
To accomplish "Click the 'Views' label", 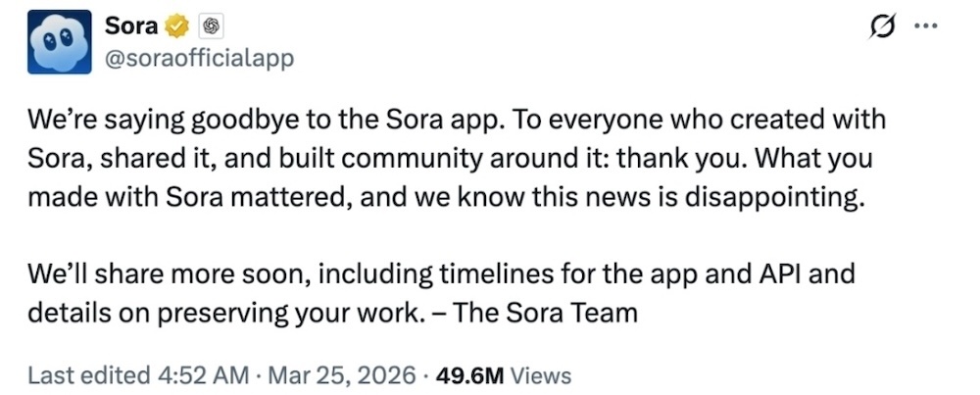I will click(541, 375).
